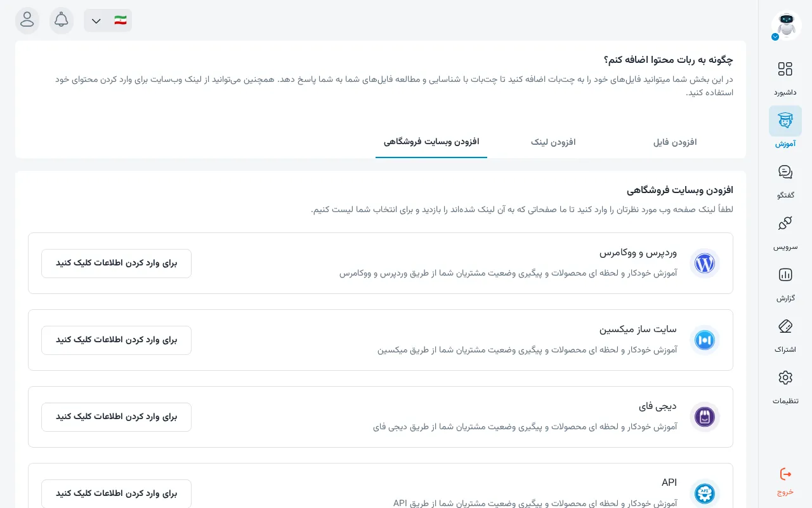This screenshot has width=812, height=508.
Task: Click the Digify (دیجی فای) logo
Action: point(705,417)
